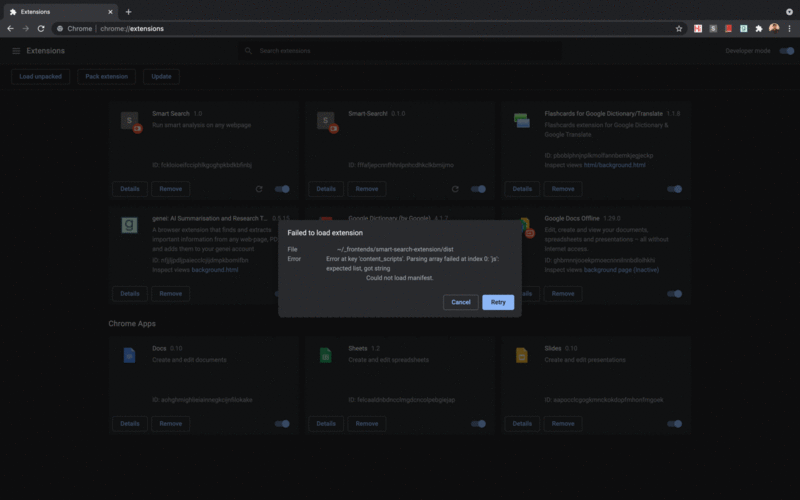The width and height of the screenshot is (800, 500).
Task: Go back with the browser back arrow
Action: coord(10,29)
